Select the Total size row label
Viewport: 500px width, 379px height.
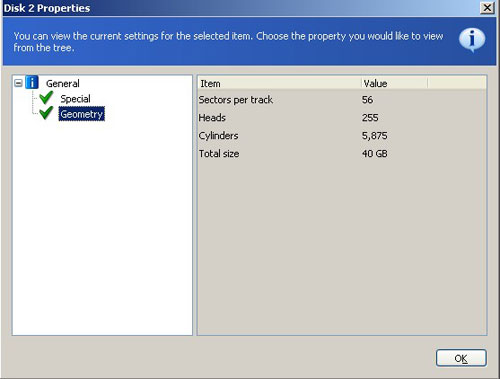[219, 154]
